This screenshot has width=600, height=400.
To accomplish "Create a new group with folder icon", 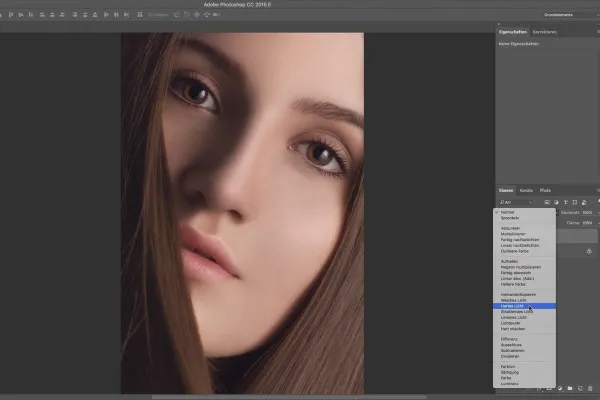I will pyautogui.click(x=569, y=387).
